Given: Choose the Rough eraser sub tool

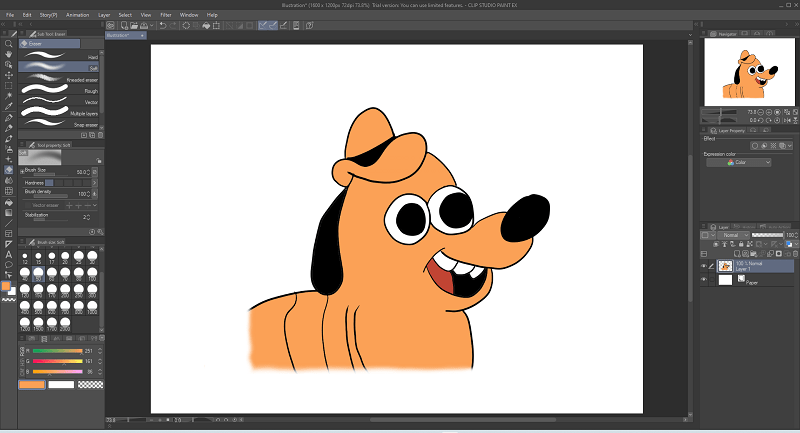Looking at the screenshot, I should point(59,90).
